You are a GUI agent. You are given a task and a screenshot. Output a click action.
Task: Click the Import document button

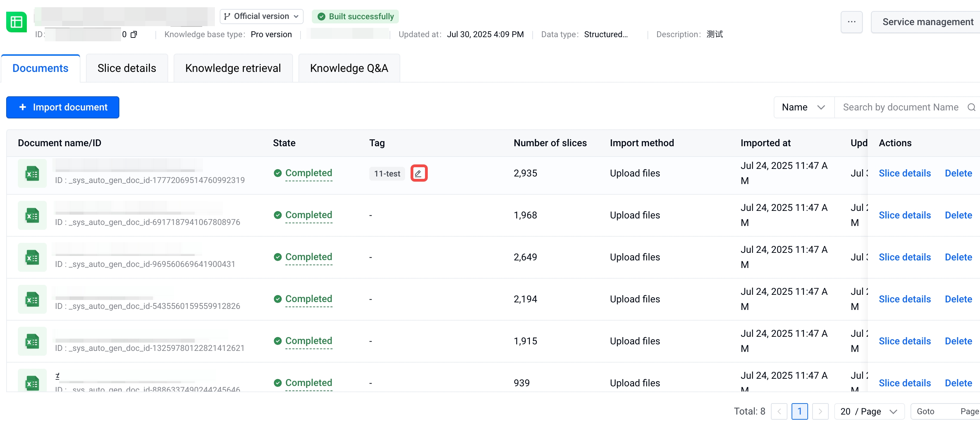point(63,107)
